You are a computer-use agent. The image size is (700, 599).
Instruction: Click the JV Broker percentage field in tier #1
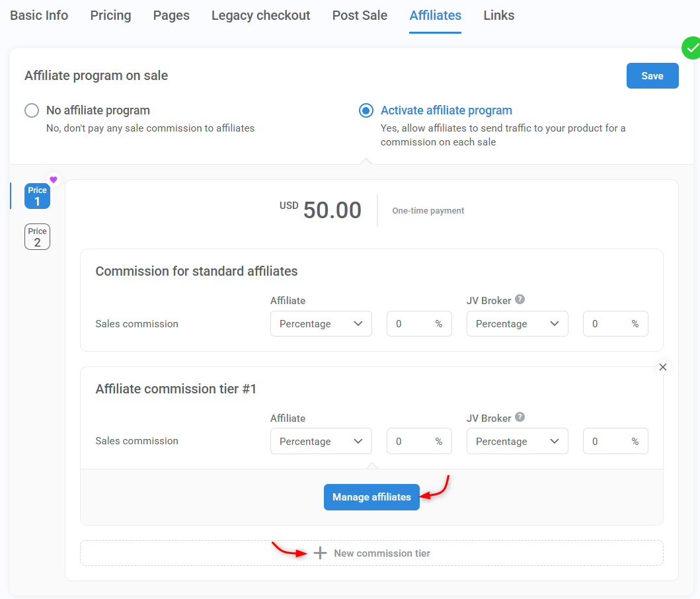click(615, 441)
